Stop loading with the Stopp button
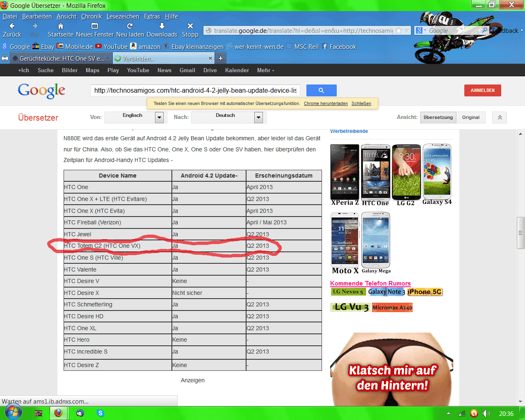525x420 pixels. tap(190, 30)
